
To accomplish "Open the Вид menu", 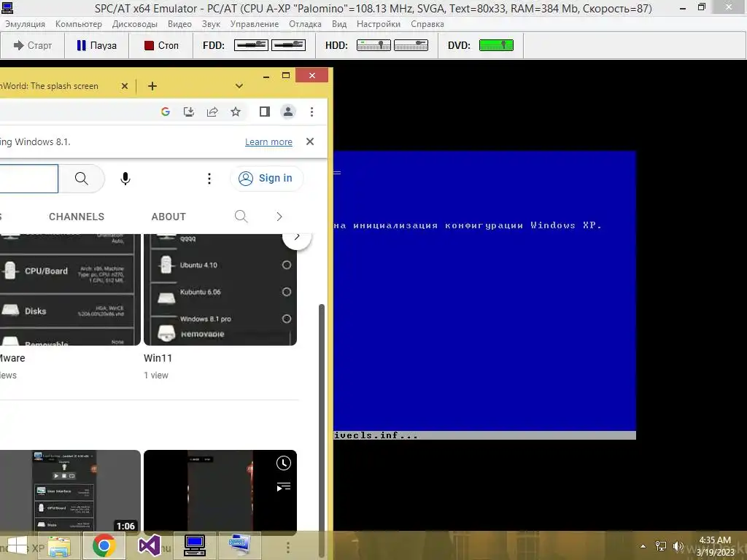I will click(x=338, y=24).
